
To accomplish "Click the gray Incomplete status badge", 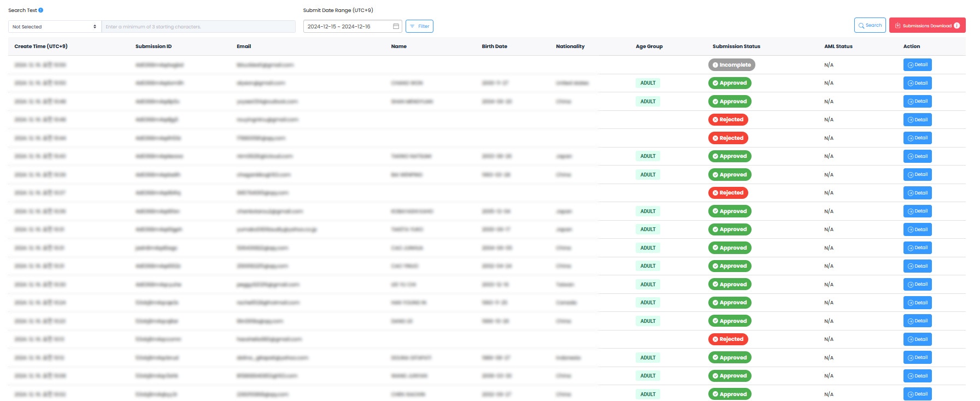I will point(732,64).
